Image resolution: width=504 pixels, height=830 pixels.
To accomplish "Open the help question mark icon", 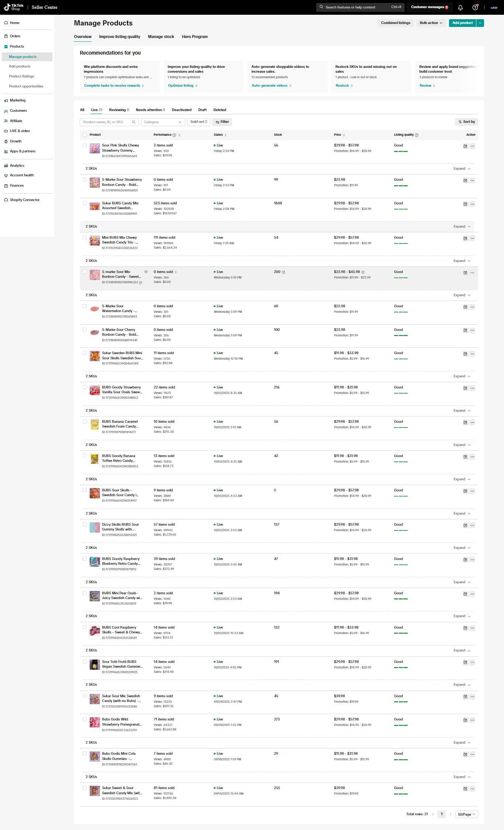I will click(475, 7).
